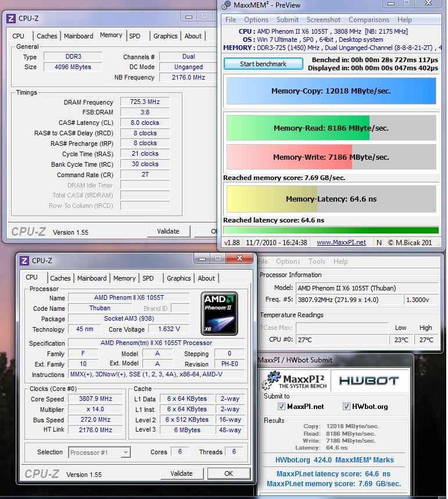Image resolution: width=448 pixels, height=499 pixels.
Task: Open Options menu in temperature monitor window
Action: pos(288,261)
